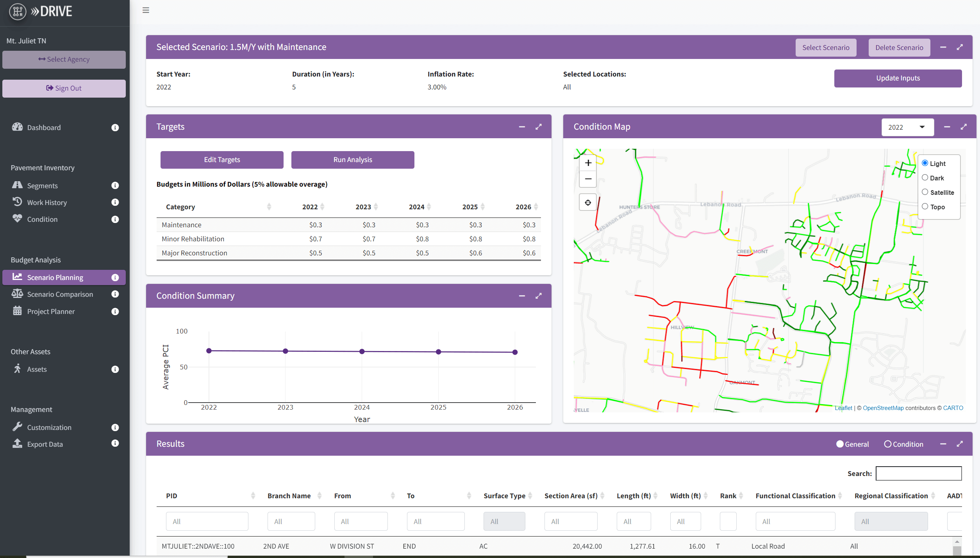
Task: Open the Surface Type filter dropdown
Action: [504, 521]
